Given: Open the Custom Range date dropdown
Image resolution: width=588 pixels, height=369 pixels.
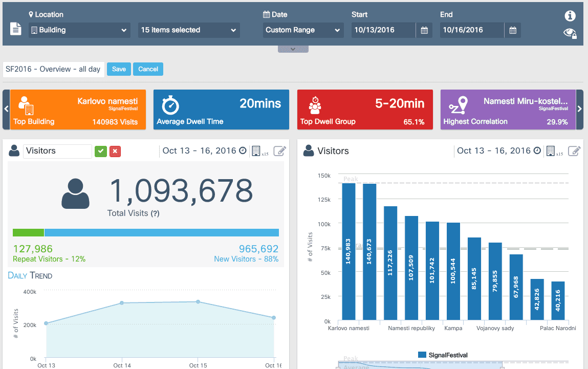Looking at the screenshot, I should pos(302,30).
